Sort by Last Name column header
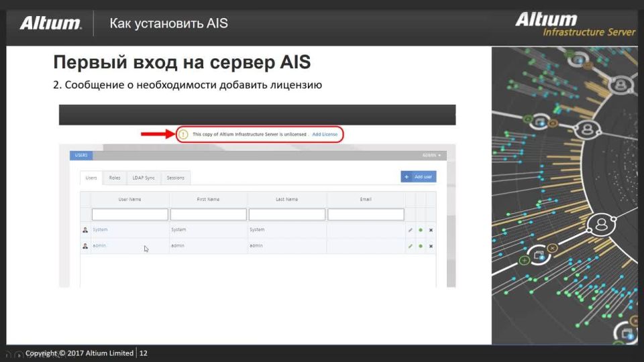This screenshot has width=644, height=362. [x=286, y=199]
